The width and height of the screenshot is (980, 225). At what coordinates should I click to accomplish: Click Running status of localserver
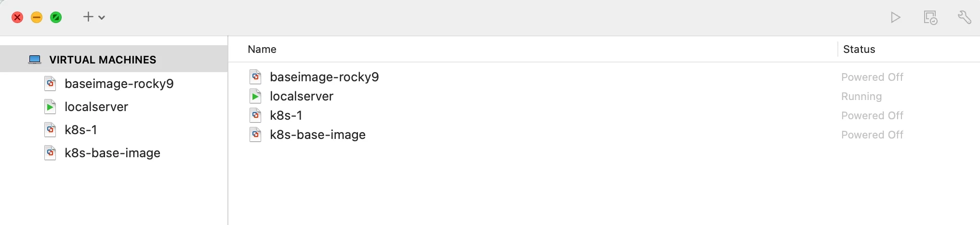click(x=861, y=96)
